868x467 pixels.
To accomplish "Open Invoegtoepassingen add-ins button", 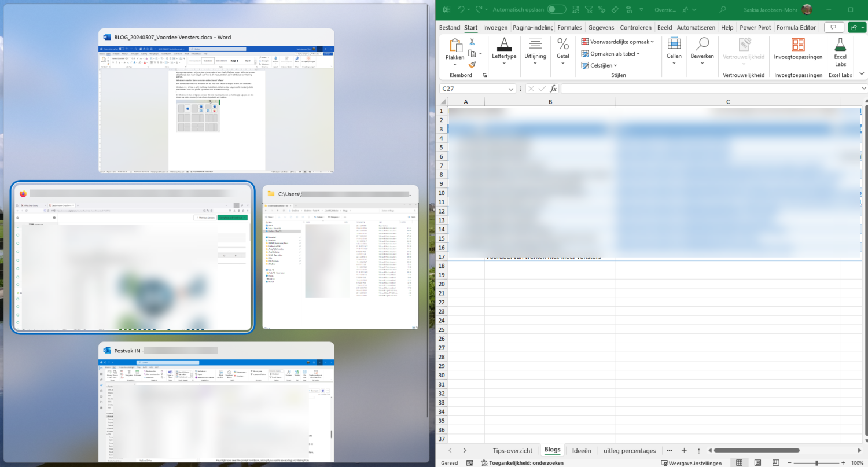I will pos(798,50).
